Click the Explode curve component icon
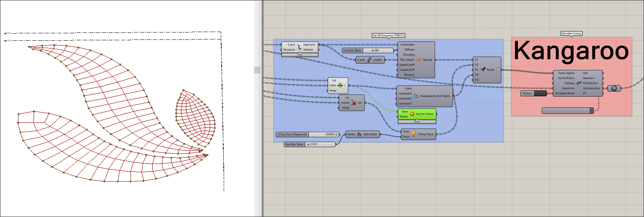This screenshot has height=217, width=644. [299, 47]
